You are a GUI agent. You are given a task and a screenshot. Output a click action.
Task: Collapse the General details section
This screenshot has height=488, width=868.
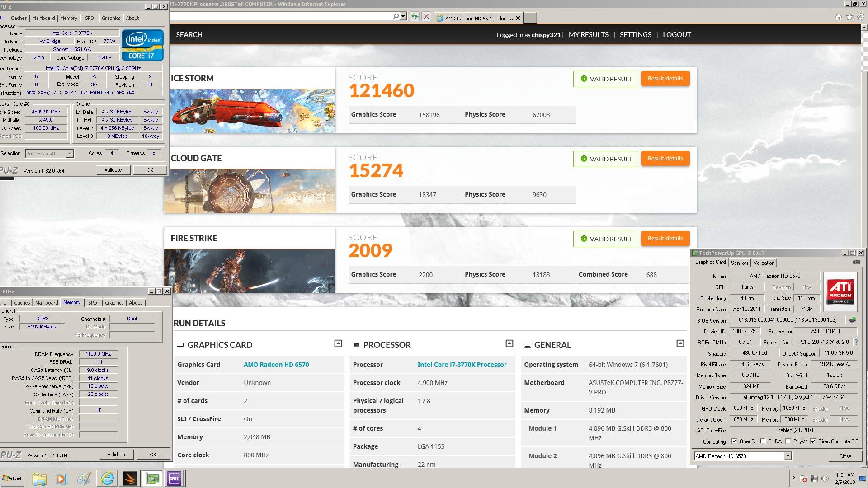coord(680,343)
